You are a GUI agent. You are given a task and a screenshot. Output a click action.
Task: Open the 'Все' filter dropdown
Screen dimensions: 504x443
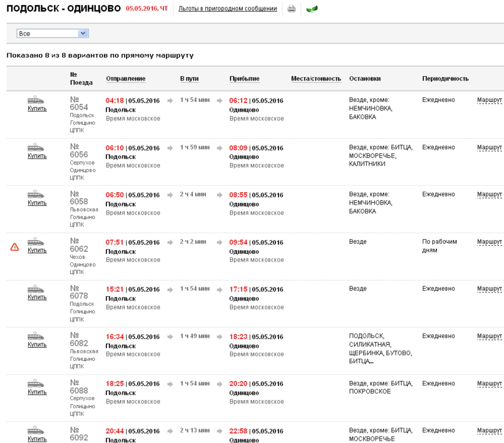(53, 33)
